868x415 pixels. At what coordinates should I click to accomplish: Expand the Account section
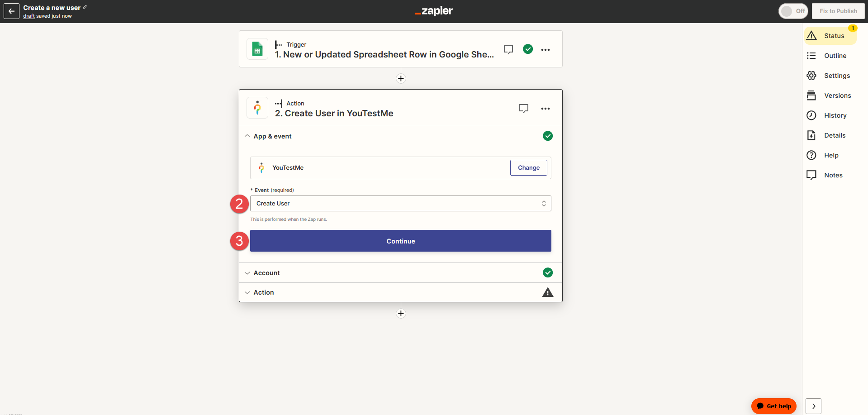401,272
